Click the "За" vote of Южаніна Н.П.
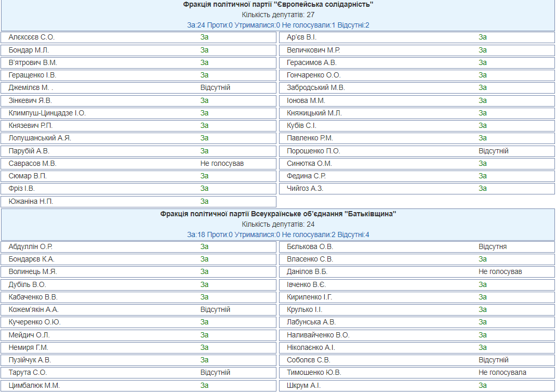Viewport: 556px width, 392px height. click(204, 201)
